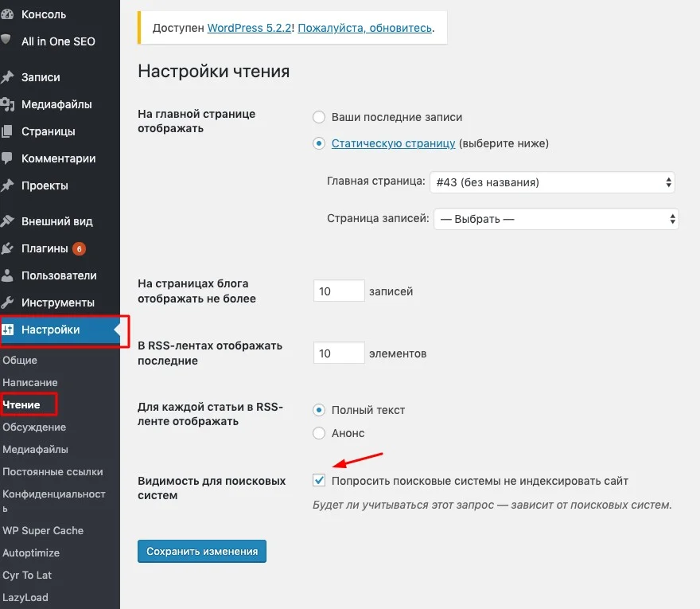The width and height of the screenshot is (700, 609).
Task: Select the Внешний вид appearance icon
Action: click(x=8, y=221)
